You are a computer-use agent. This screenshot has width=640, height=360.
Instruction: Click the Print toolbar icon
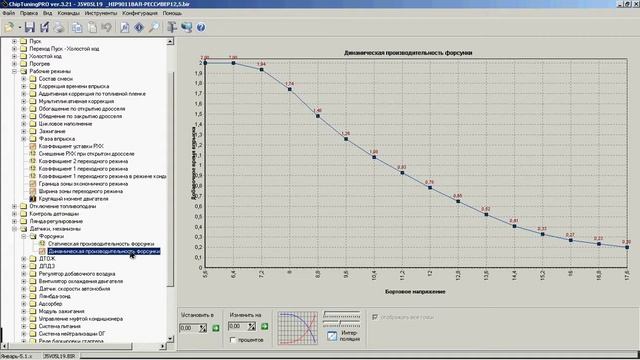tap(59, 27)
